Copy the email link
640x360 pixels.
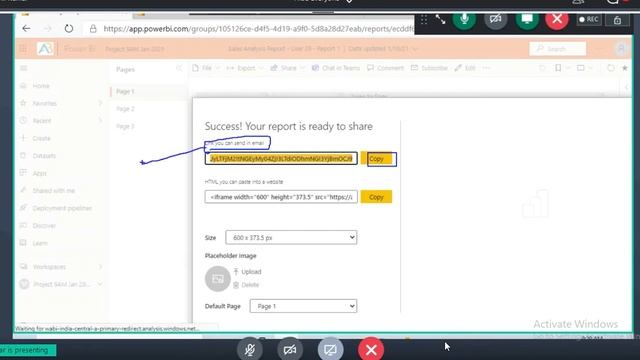point(376,159)
